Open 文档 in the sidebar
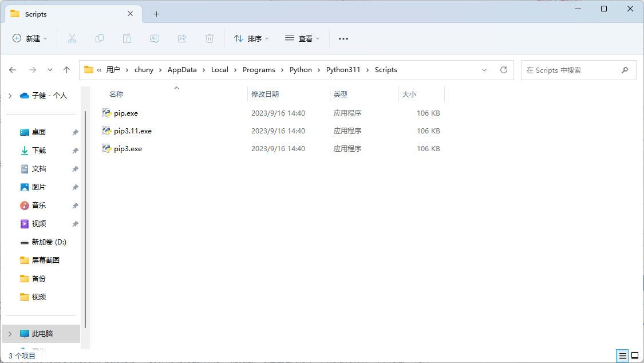The image size is (644, 363). click(x=39, y=169)
